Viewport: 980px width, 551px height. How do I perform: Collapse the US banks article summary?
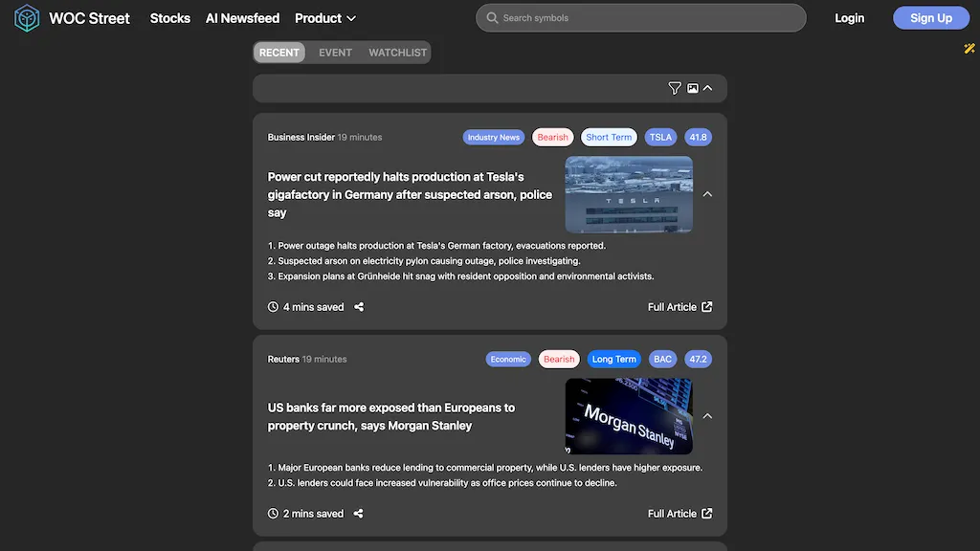coord(708,416)
